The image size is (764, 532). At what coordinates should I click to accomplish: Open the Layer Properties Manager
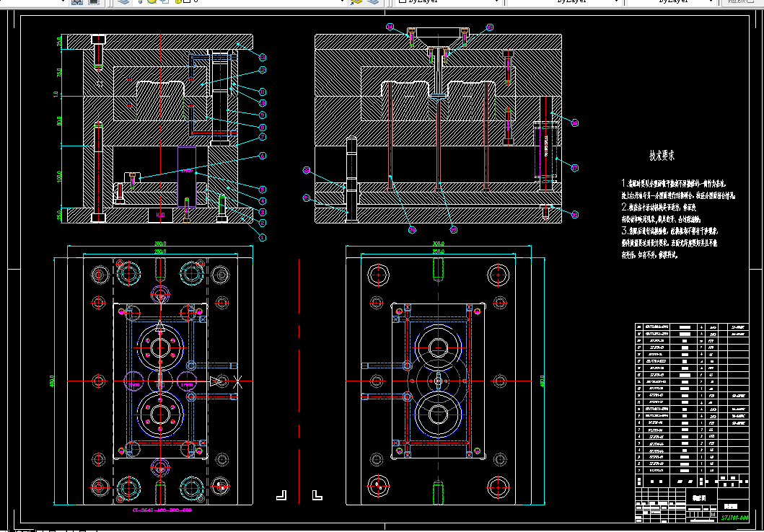click(x=124, y=2)
